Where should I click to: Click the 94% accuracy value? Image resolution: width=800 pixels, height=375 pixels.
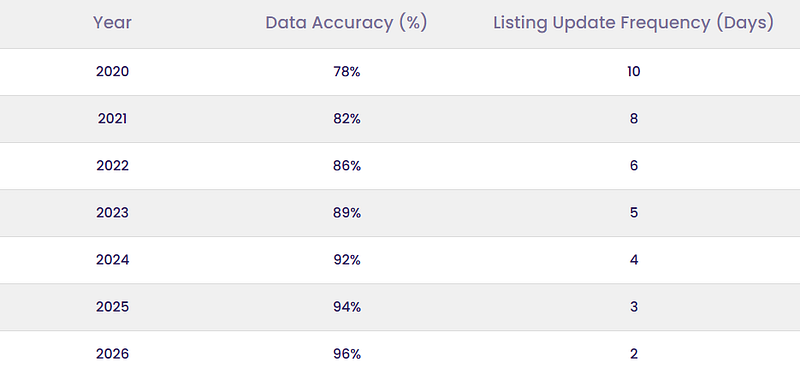[x=347, y=307]
